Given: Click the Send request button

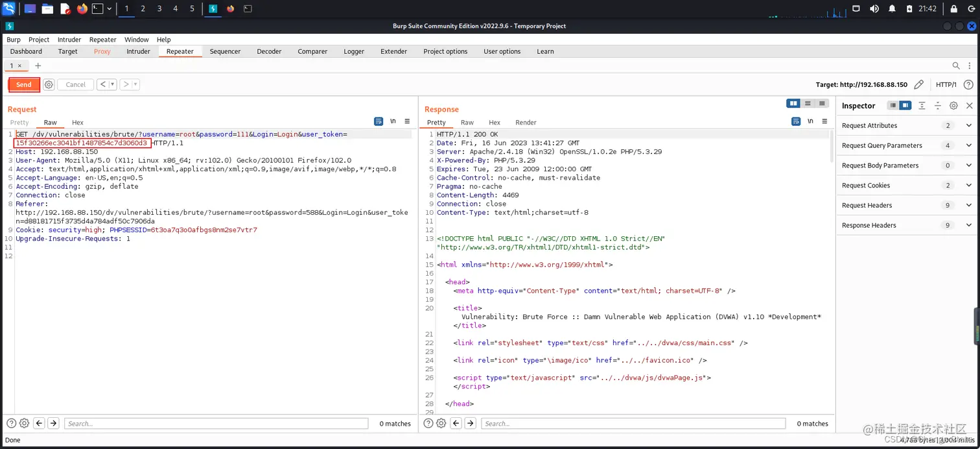Looking at the screenshot, I should [24, 84].
